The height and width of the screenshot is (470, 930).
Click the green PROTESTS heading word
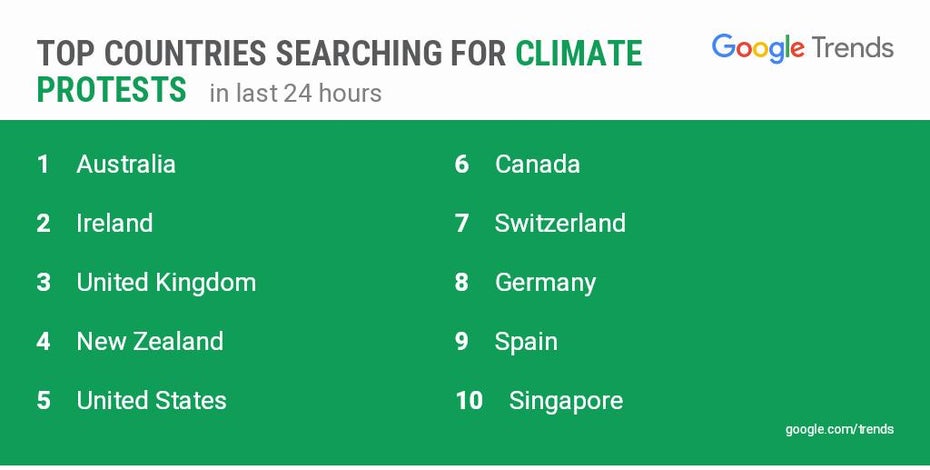point(112,90)
